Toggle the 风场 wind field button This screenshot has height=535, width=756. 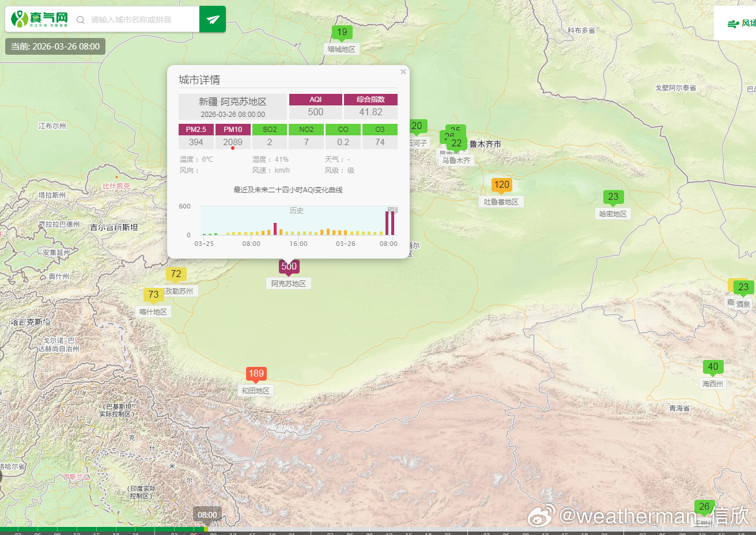(741, 24)
